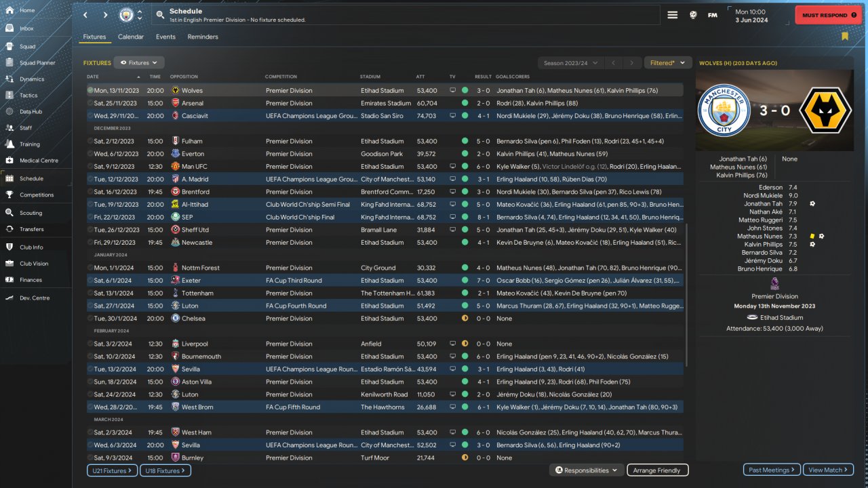
Task: Tick the selection circle on the Burnley fixture
Action: tap(90, 457)
